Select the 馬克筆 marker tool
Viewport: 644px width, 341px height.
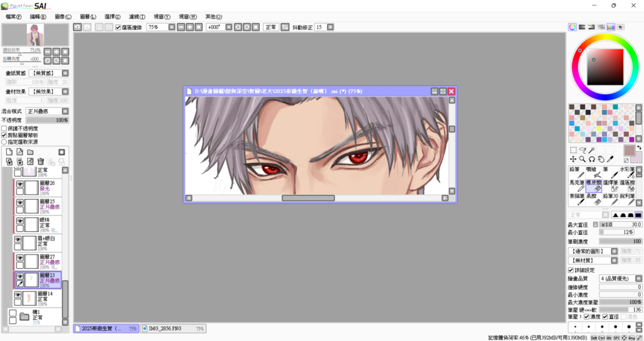[576, 186]
